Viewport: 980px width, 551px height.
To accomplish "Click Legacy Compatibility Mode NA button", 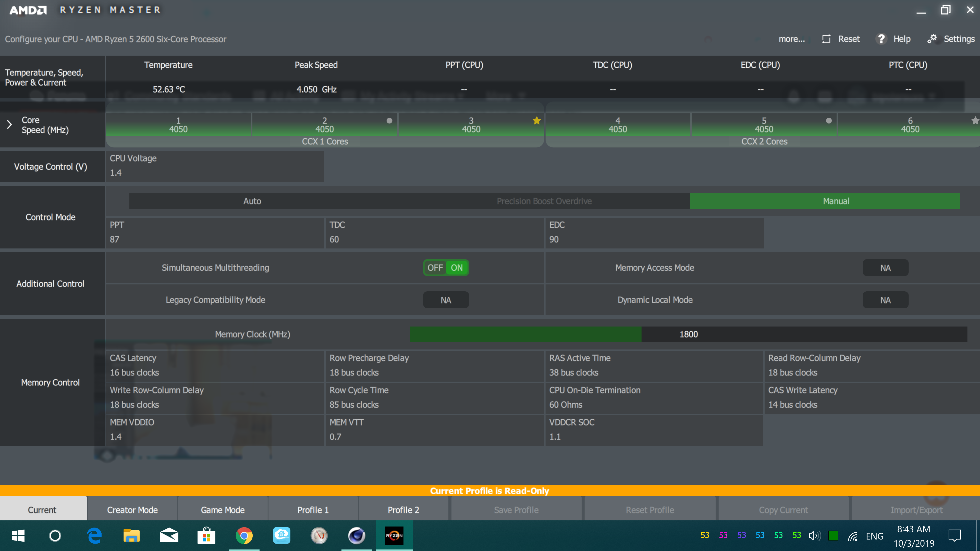I will 446,300.
